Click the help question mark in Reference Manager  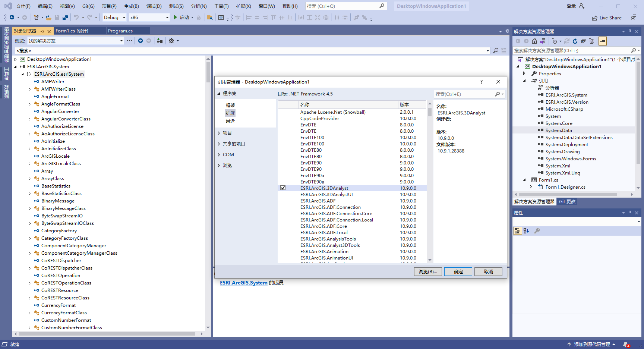tap(482, 82)
